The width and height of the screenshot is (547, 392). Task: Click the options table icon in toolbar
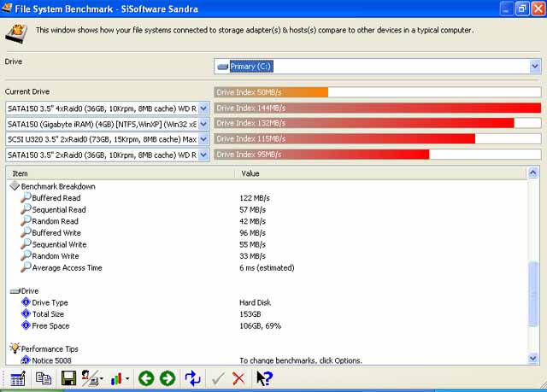coord(18,378)
